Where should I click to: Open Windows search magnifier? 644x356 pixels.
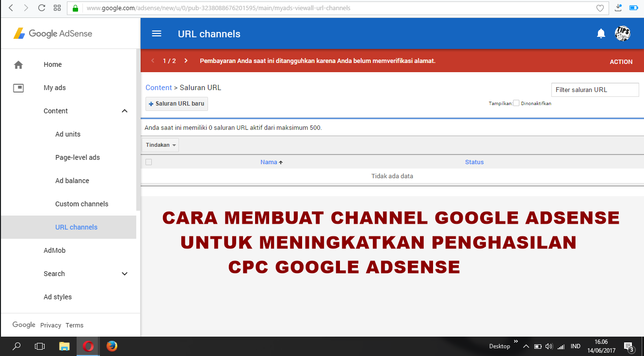click(16, 346)
